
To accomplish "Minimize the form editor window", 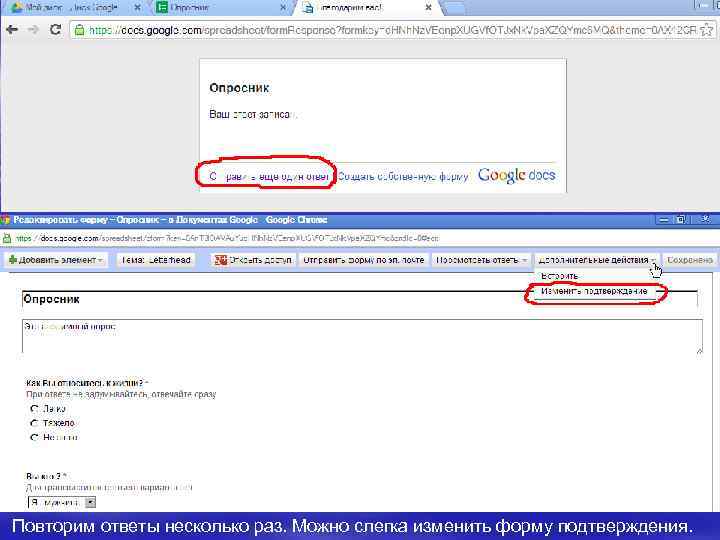I will pyautogui.click(x=664, y=220).
